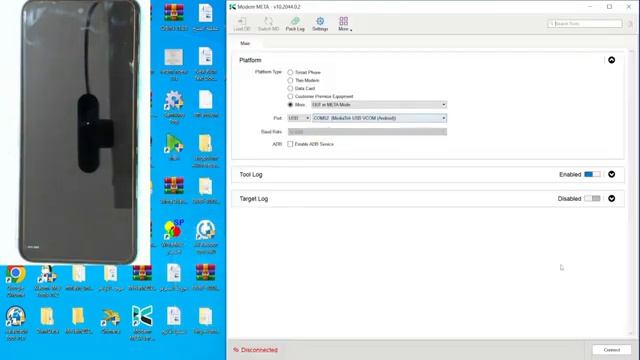Image resolution: width=640 pixels, height=360 pixels.
Task: Maximize the Modem META window
Action: (609, 7)
